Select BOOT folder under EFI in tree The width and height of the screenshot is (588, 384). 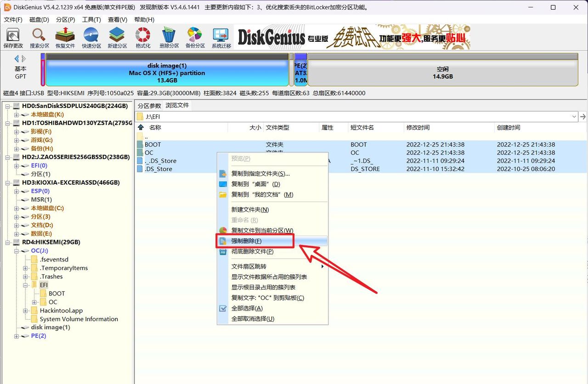(57, 294)
